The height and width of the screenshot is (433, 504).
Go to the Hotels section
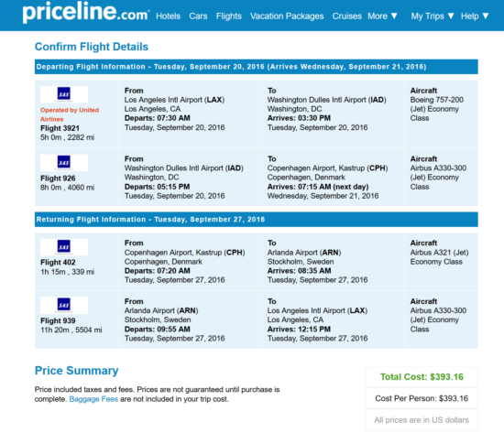pyautogui.click(x=168, y=16)
